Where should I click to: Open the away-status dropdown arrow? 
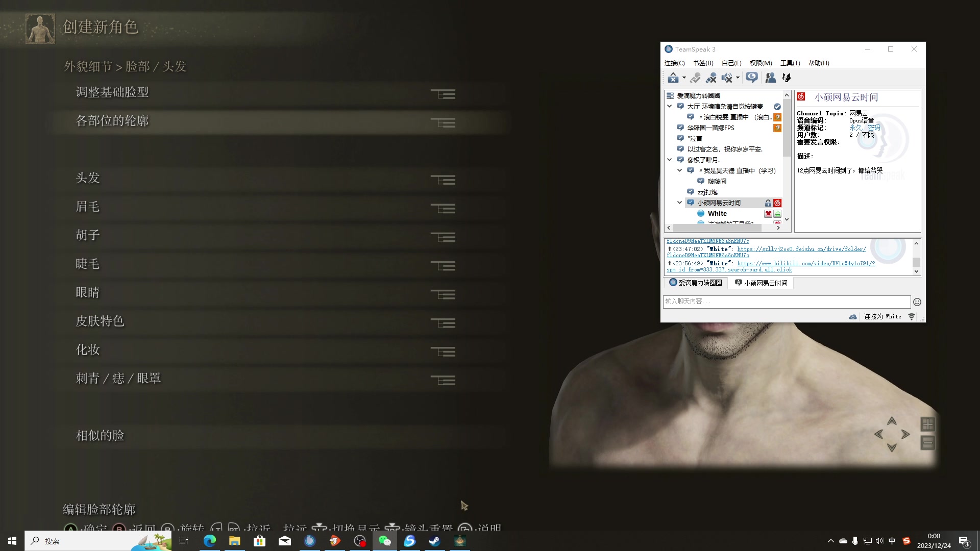pos(684,78)
